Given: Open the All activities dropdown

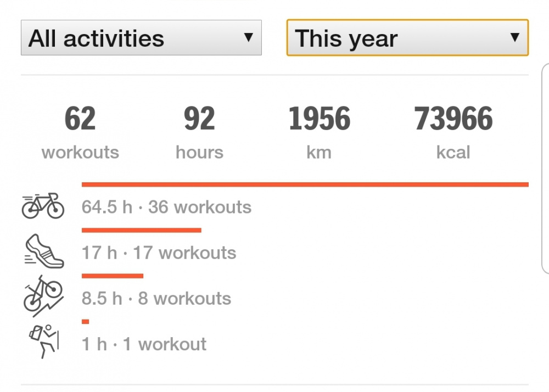Looking at the screenshot, I should point(141,38).
